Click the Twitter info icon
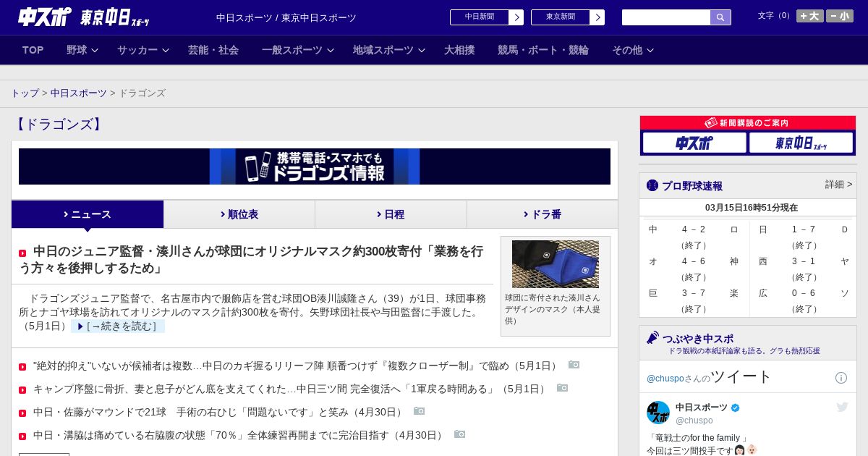 841,378
